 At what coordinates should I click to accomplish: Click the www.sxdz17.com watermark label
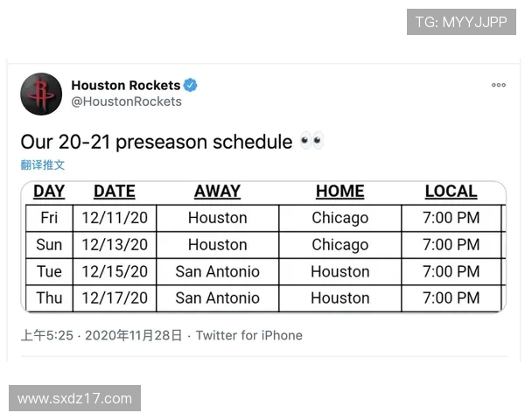74,398
